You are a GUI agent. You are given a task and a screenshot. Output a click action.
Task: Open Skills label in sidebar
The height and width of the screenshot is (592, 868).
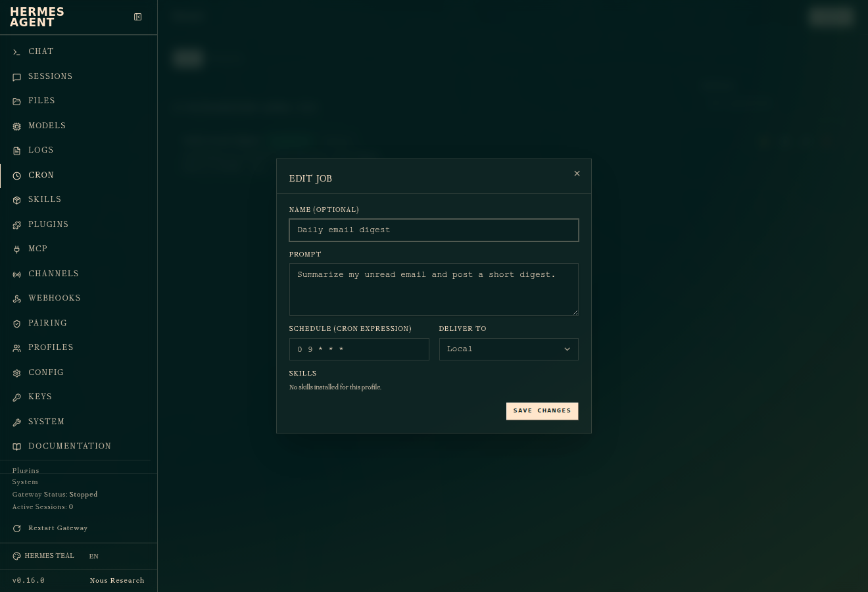[x=45, y=199]
